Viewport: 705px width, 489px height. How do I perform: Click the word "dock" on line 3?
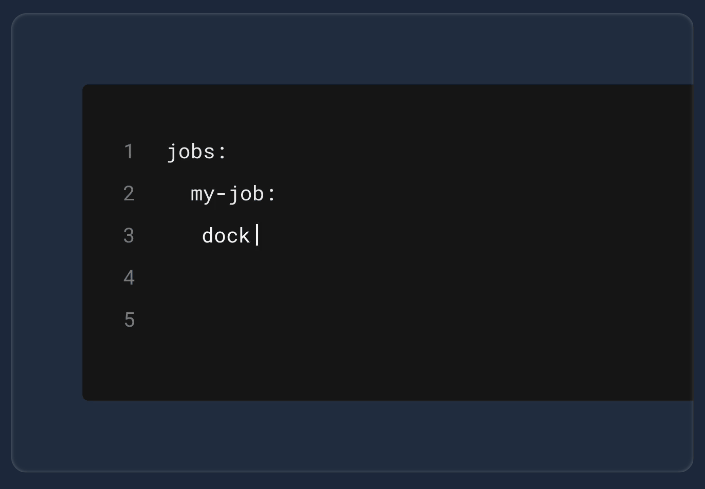pyautogui.click(x=226, y=236)
